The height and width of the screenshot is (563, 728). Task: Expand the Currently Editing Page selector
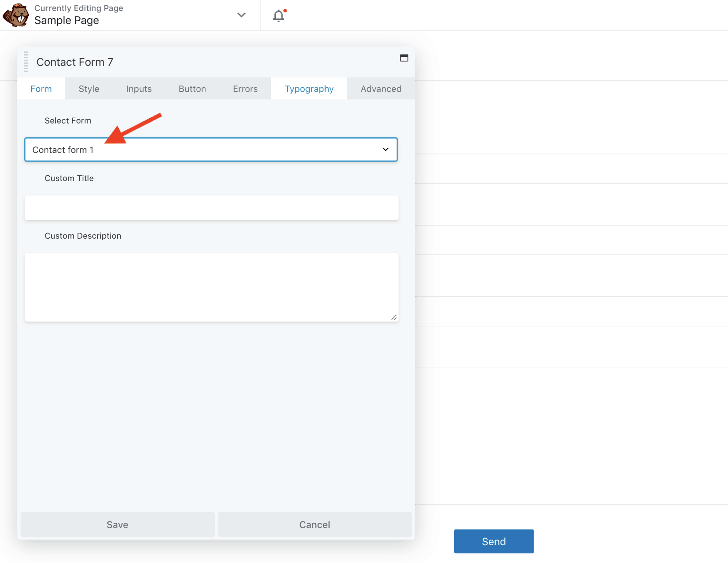[241, 15]
